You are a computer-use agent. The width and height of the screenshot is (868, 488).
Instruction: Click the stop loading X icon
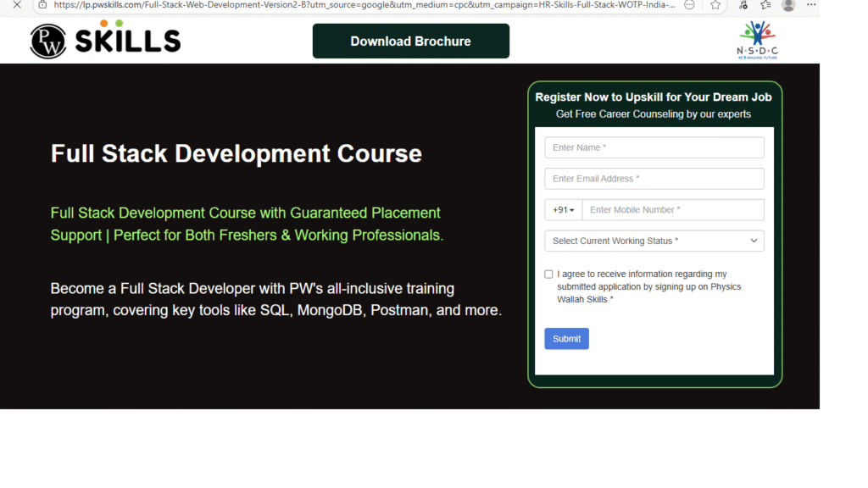tap(17, 5)
